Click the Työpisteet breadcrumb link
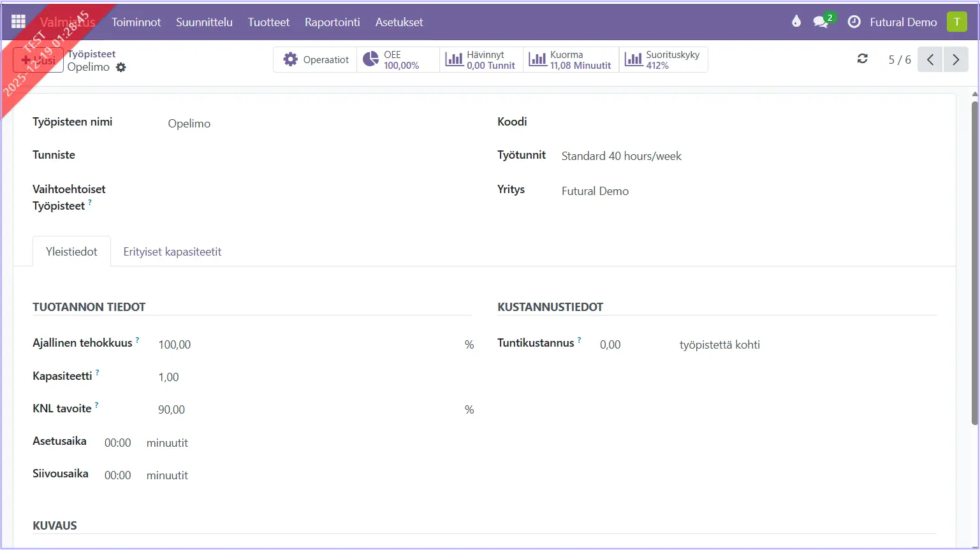The image size is (980, 550). pos(92,54)
